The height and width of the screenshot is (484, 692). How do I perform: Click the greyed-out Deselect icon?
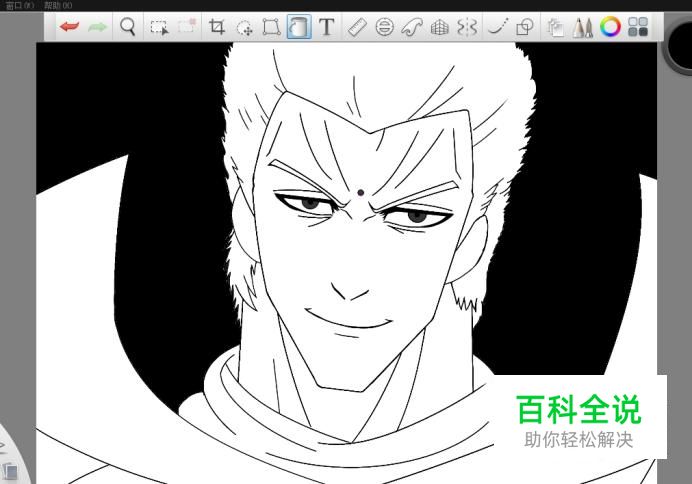point(187,26)
